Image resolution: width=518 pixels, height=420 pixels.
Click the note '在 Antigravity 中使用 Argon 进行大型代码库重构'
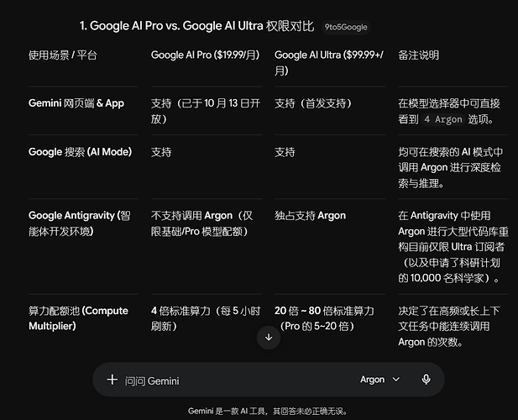(453, 231)
